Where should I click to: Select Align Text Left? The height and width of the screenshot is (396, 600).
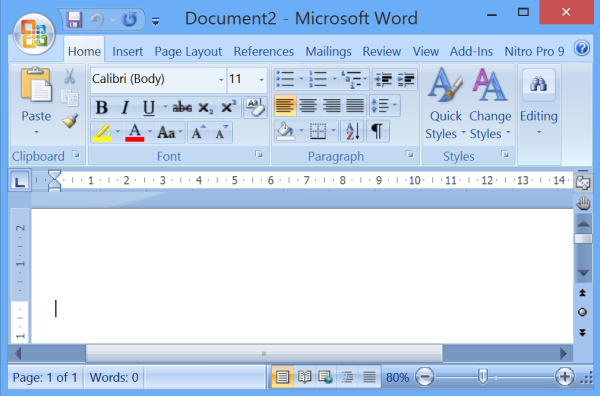point(285,105)
